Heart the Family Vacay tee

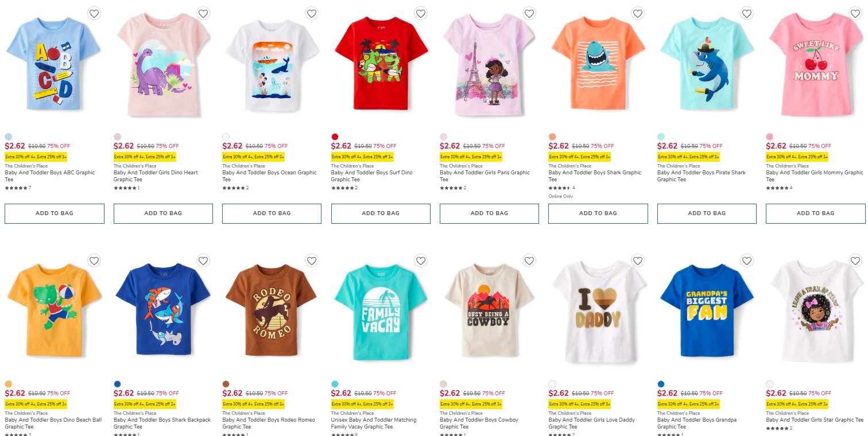421,261
